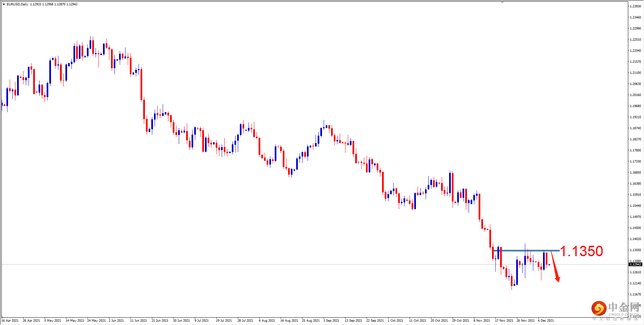Click price axis label 1.17330
The image size is (644, 325).
635,161
